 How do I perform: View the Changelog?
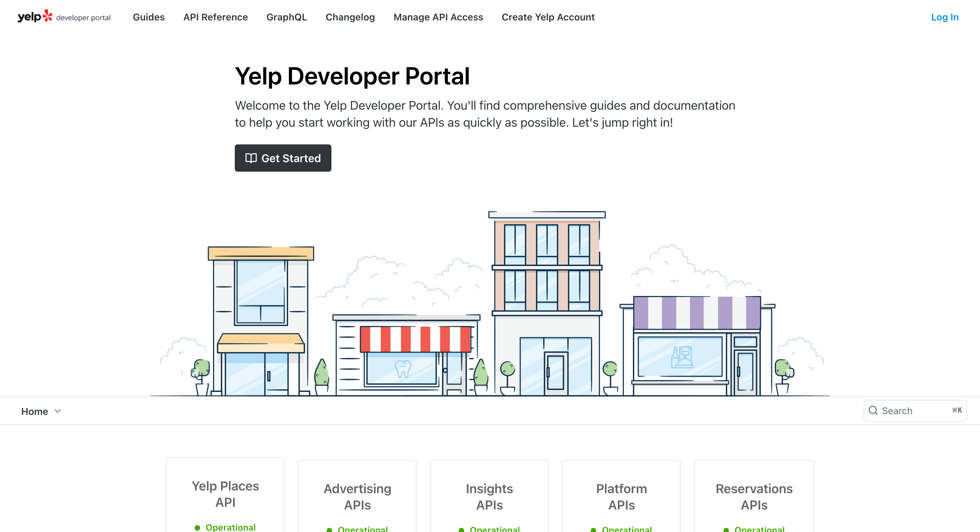point(350,17)
